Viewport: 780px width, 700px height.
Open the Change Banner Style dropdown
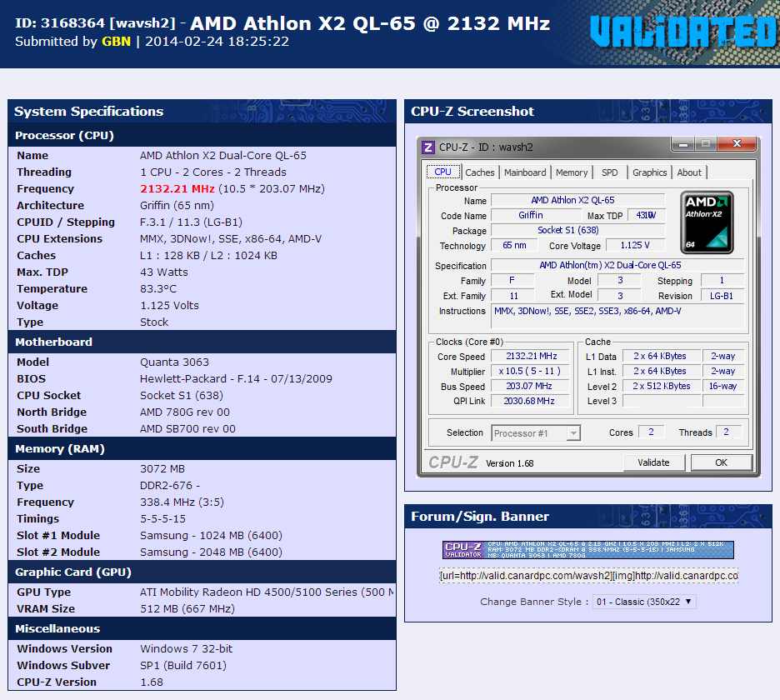coord(644,602)
